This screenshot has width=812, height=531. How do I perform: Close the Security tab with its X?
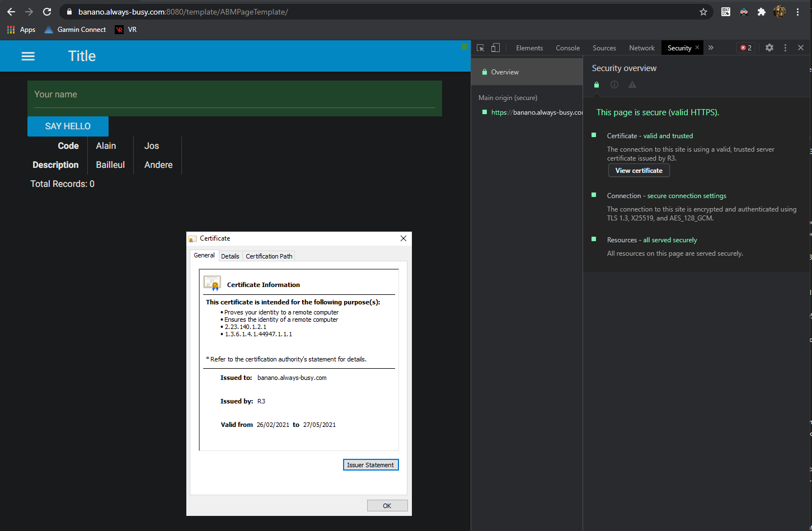click(x=697, y=48)
